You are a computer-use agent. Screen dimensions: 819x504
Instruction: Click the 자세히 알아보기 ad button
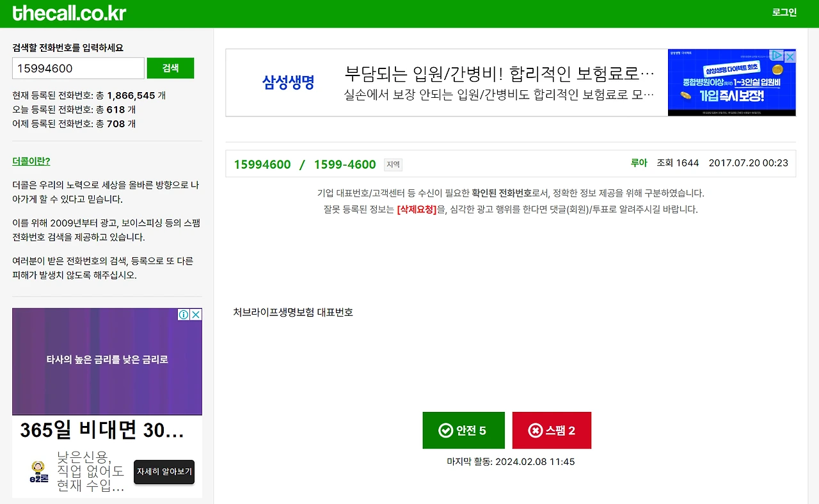[x=164, y=472]
